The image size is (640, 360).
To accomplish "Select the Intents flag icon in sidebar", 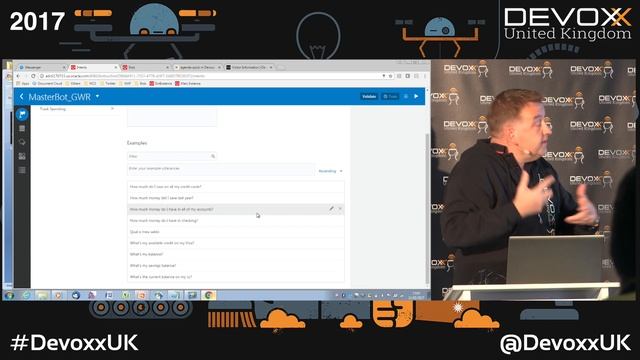I will point(22,114).
